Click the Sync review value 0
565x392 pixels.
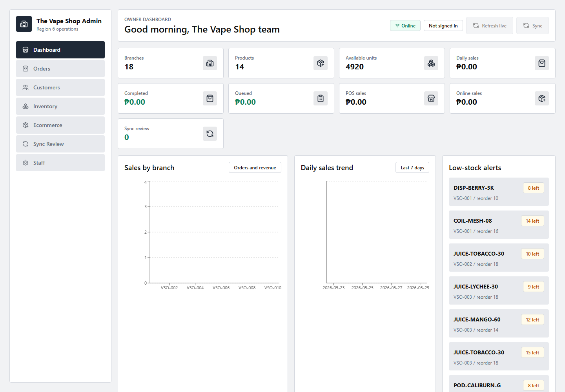(127, 137)
